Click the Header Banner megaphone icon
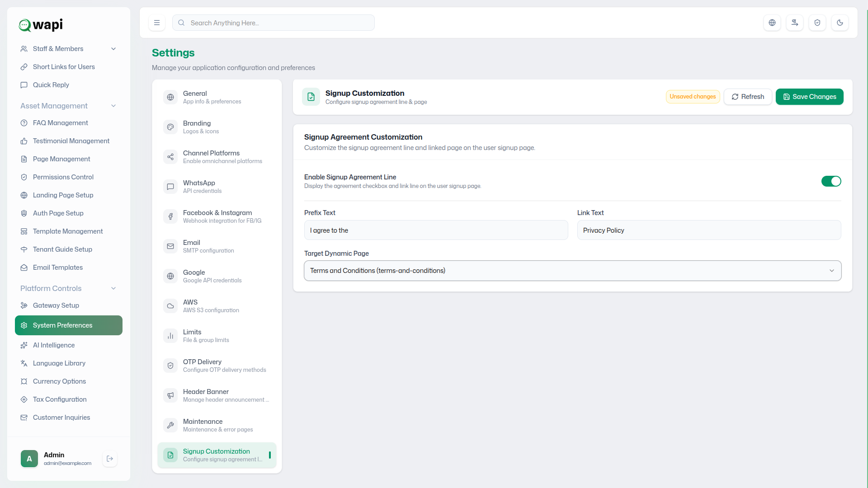Image resolution: width=868 pixels, height=488 pixels. point(170,395)
